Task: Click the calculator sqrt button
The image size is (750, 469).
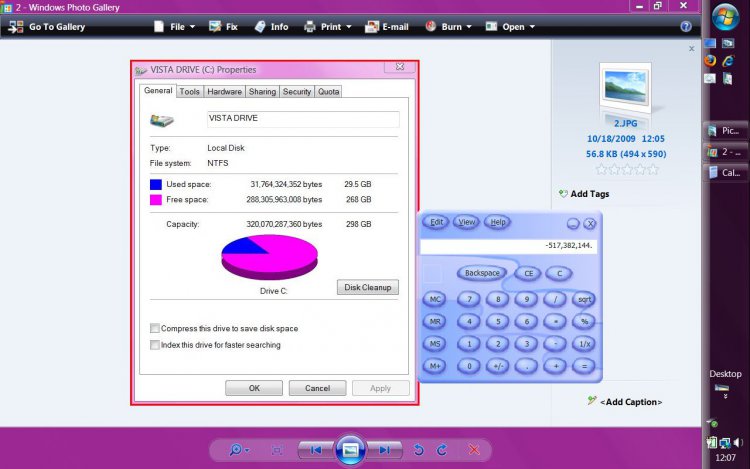Action: click(584, 299)
